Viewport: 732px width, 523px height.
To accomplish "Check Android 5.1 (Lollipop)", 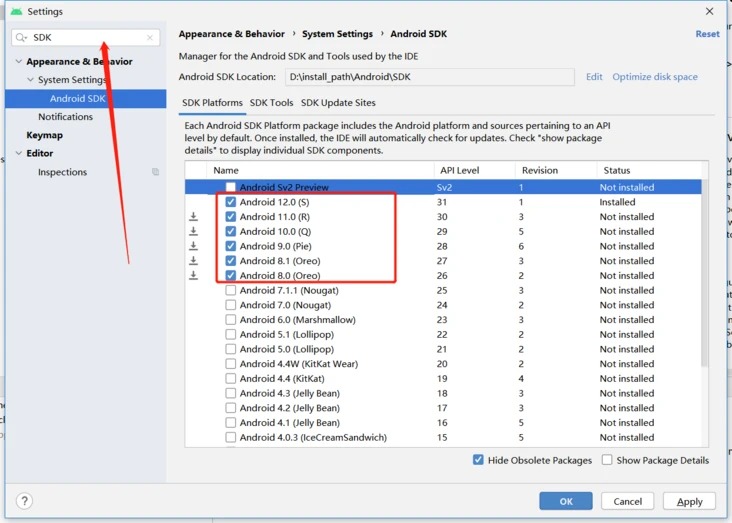I will 231,334.
